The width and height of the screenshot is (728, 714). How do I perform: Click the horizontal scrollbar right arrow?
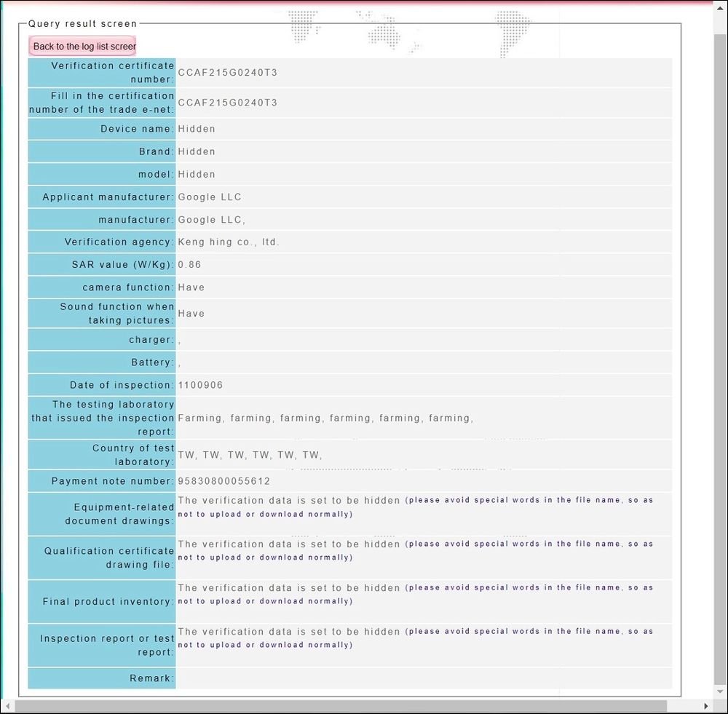pos(705,706)
